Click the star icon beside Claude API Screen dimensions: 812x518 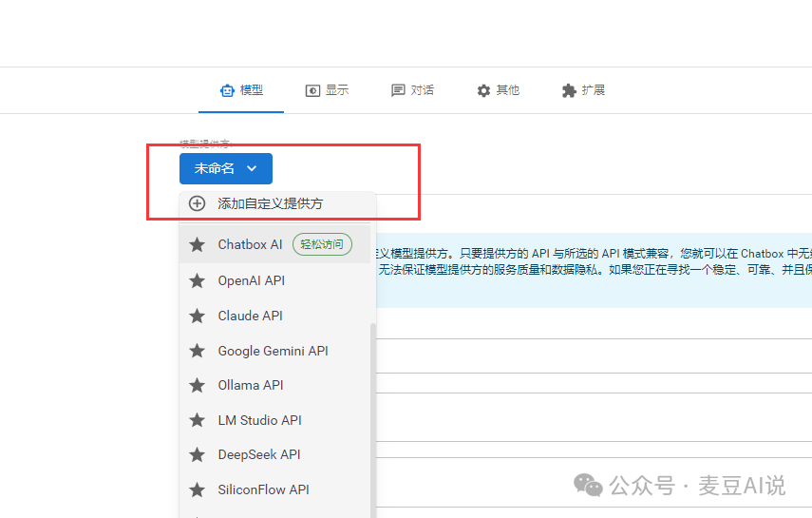pos(197,316)
